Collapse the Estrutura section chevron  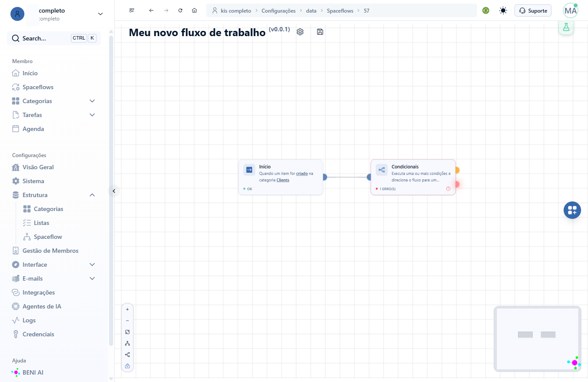92,195
